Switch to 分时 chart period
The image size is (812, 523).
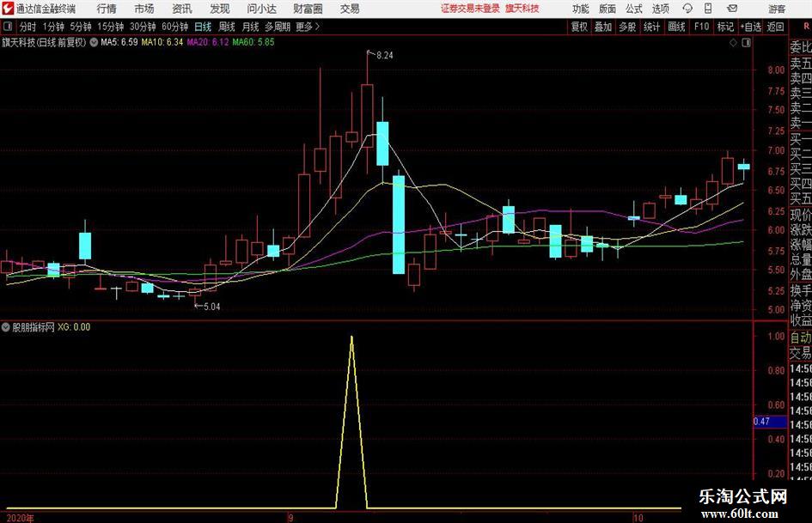tap(28, 27)
